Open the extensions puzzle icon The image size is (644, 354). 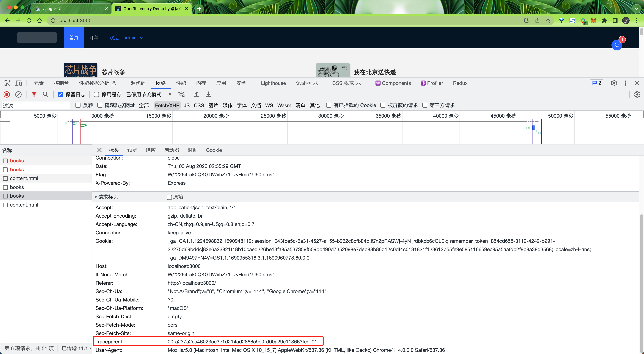[x=604, y=20]
